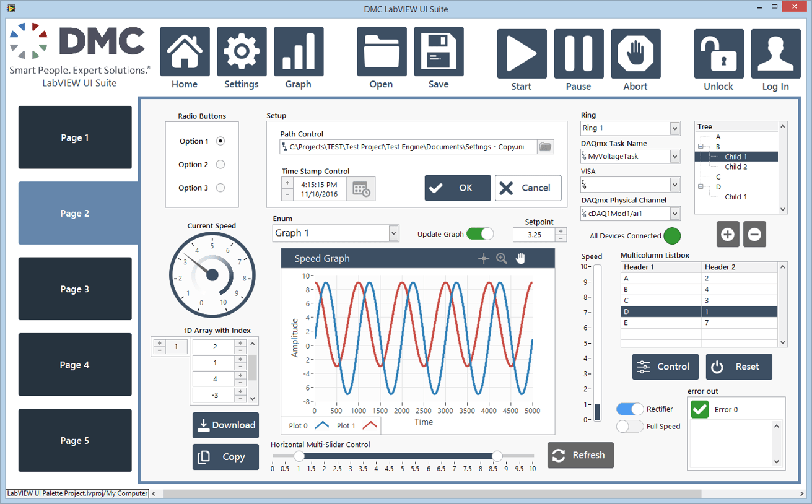Click the Download button
The image size is (812, 504).
pos(225,425)
